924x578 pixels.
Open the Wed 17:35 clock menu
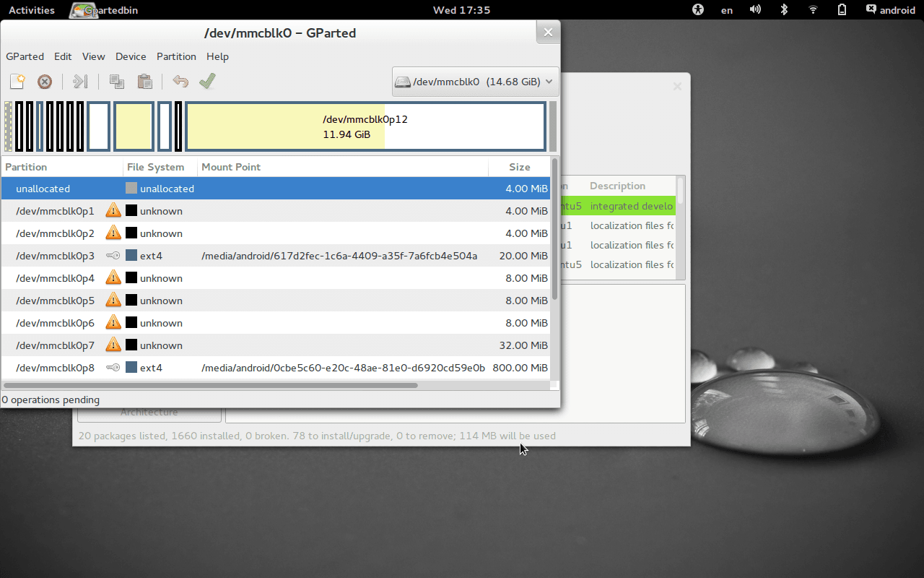point(461,10)
